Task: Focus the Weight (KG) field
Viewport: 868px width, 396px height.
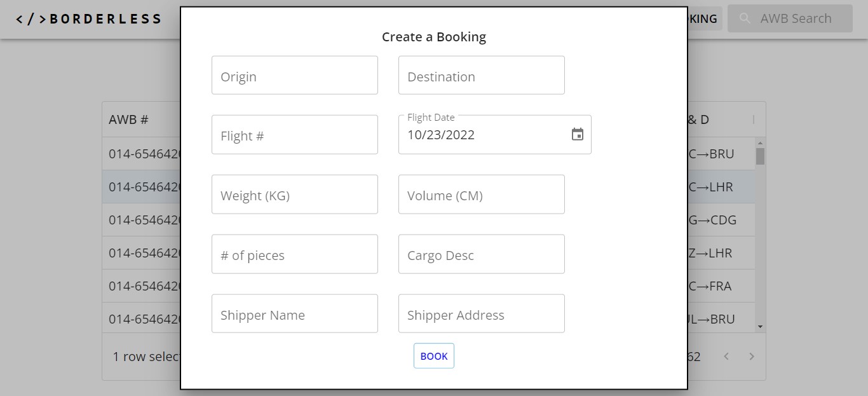Action: [x=294, y=195]
